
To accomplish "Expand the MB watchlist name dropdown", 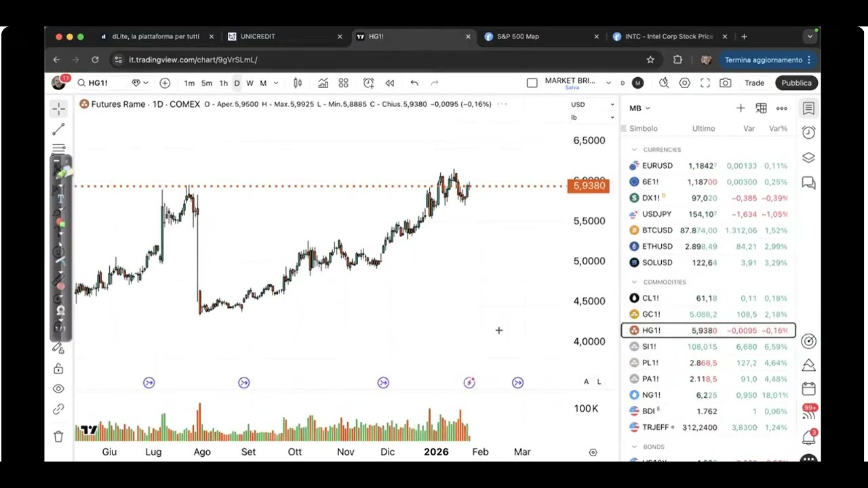I will click(x=639, y=108).
